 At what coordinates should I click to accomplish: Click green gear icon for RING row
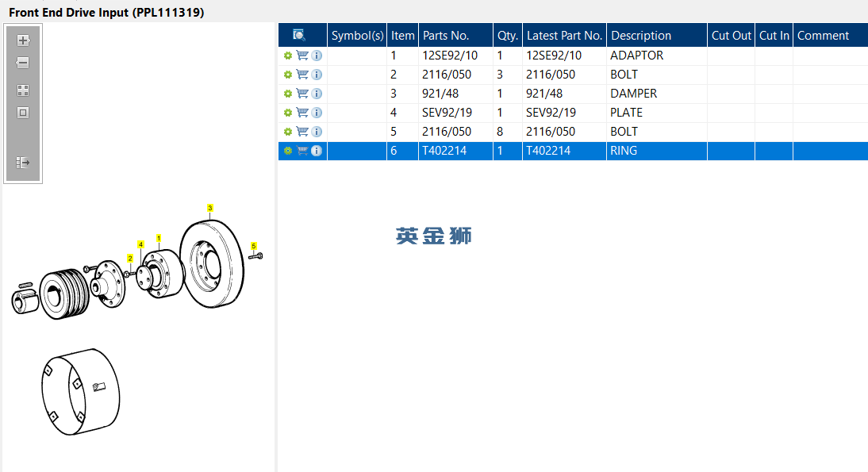tap(288, 151)
